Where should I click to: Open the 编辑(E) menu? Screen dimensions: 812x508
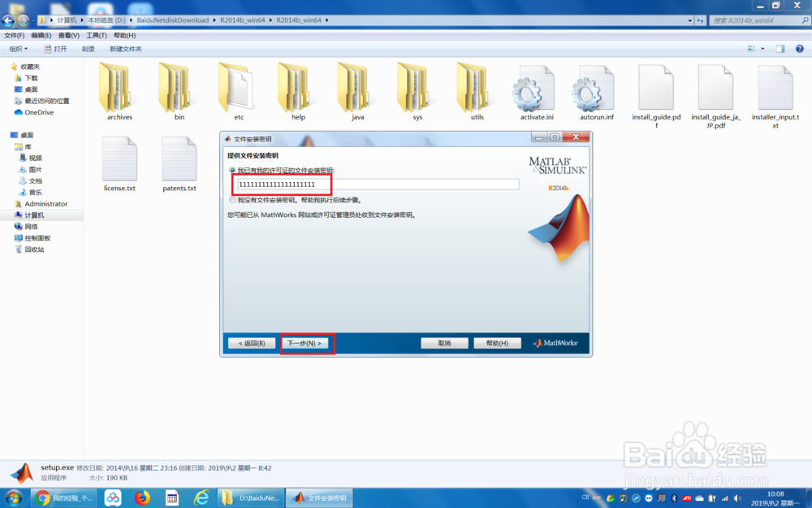[x=41, y=35]
